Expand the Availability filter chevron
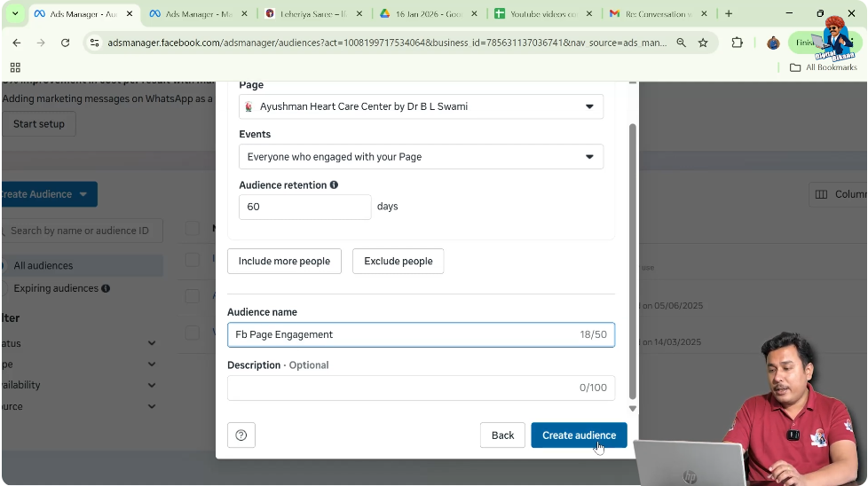This screenshot has height=486, width=868. 152,386
